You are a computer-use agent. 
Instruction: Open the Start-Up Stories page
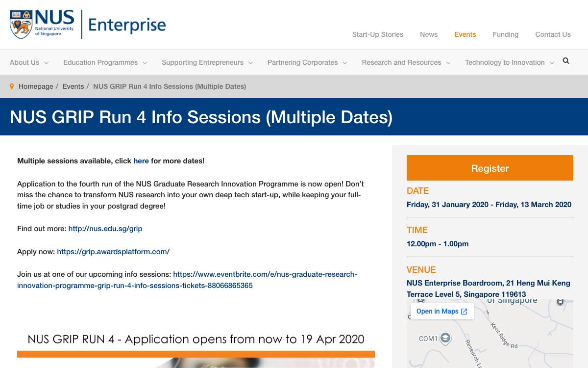pyautogui.click(x=378, y=34)
